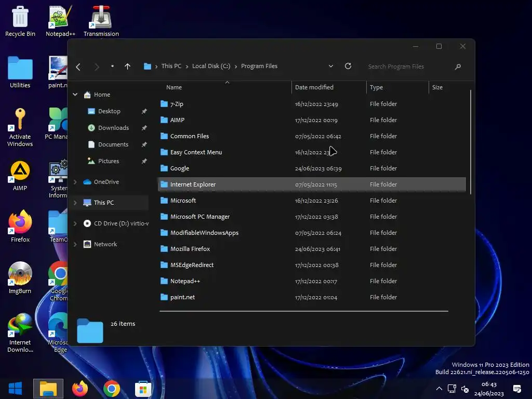Select the Microsoft PC Manager folder
The image size is (532, 399).
coord(312,217)
